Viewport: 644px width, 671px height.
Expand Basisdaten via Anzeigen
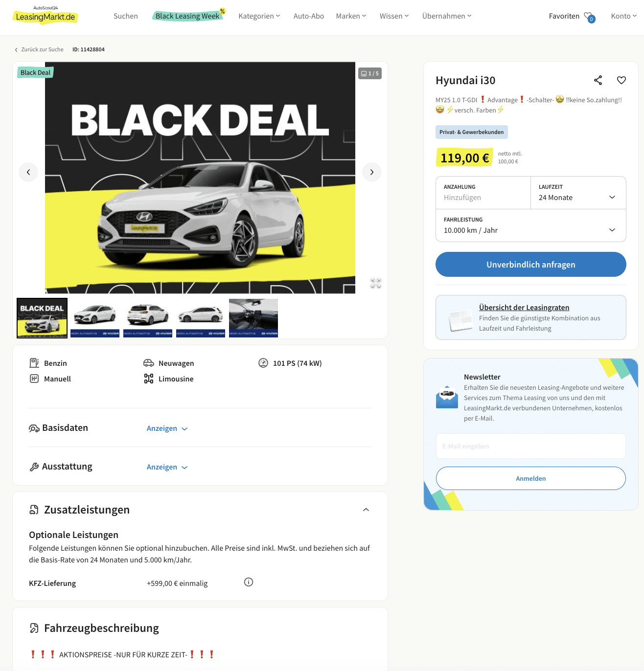click(x=167, y=428)
